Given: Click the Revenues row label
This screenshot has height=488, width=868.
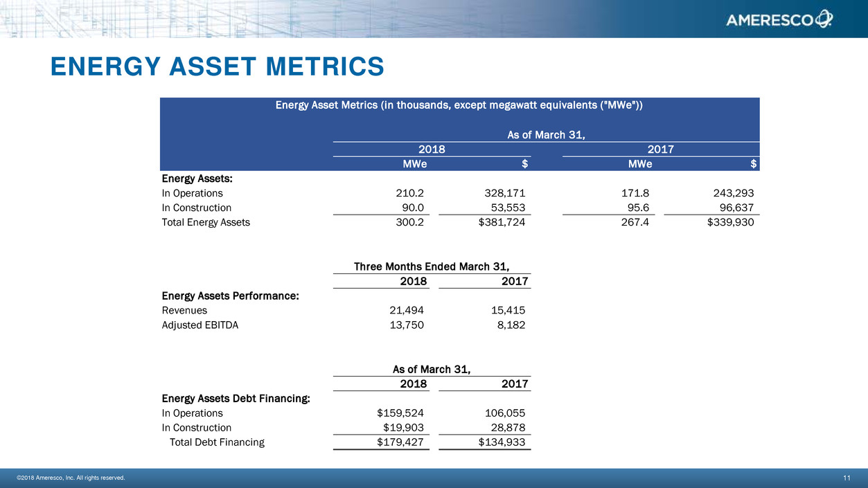Looking at the screenshot, I should 184,311.
